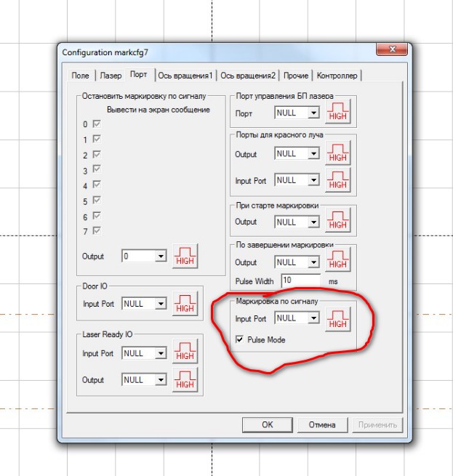
Task: Toggle HIGH icon under При старте маркировки
Action: 338,221
